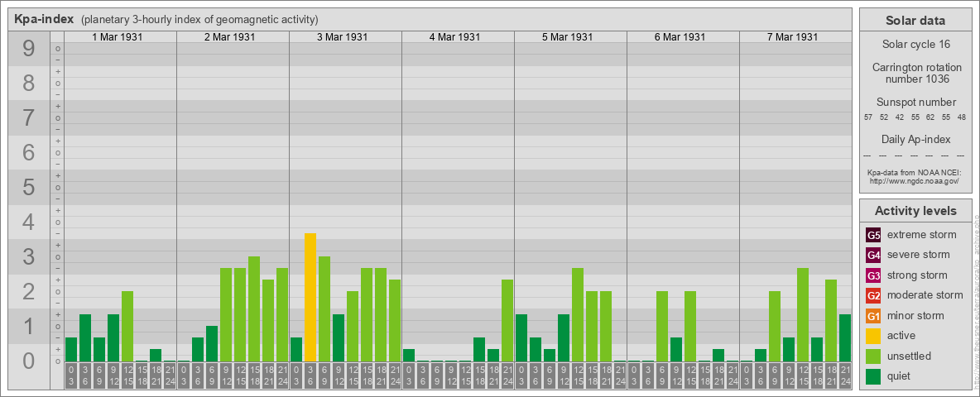Click the '3 Mar 1931' date header
980x397 pixels.
[x=343, y=37]
